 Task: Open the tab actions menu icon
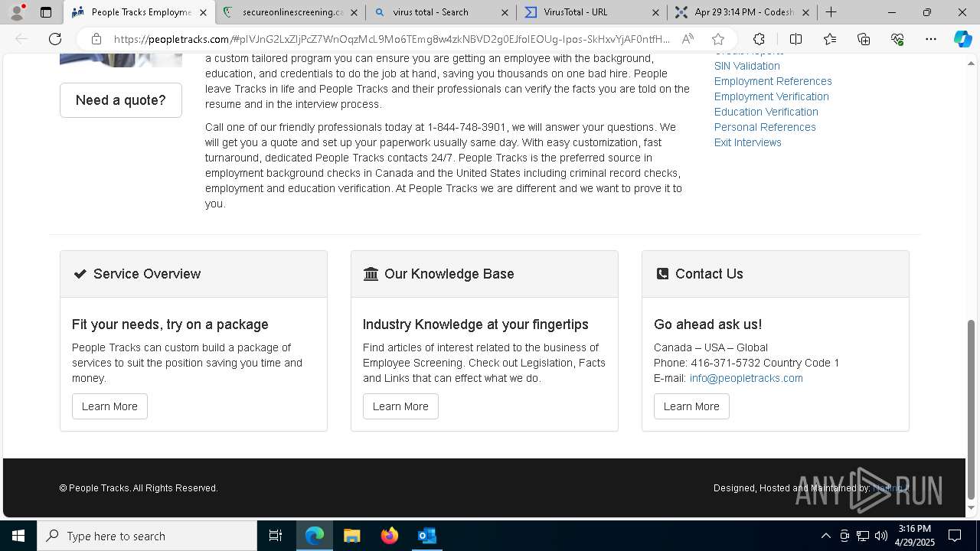(x=46, y=12)
